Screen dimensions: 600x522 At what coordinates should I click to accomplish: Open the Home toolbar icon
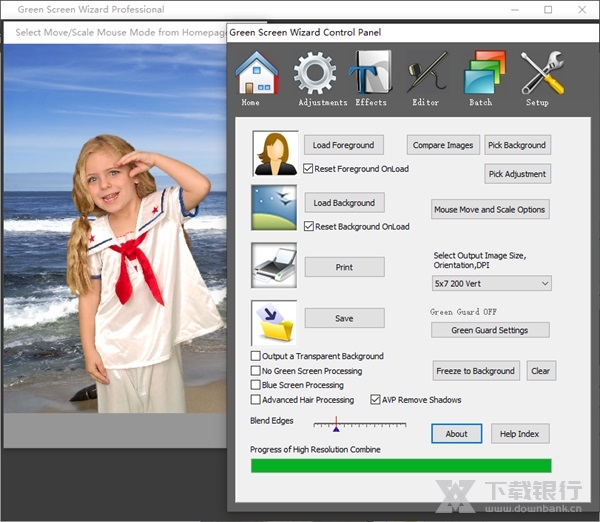click(x=256, y=74)
